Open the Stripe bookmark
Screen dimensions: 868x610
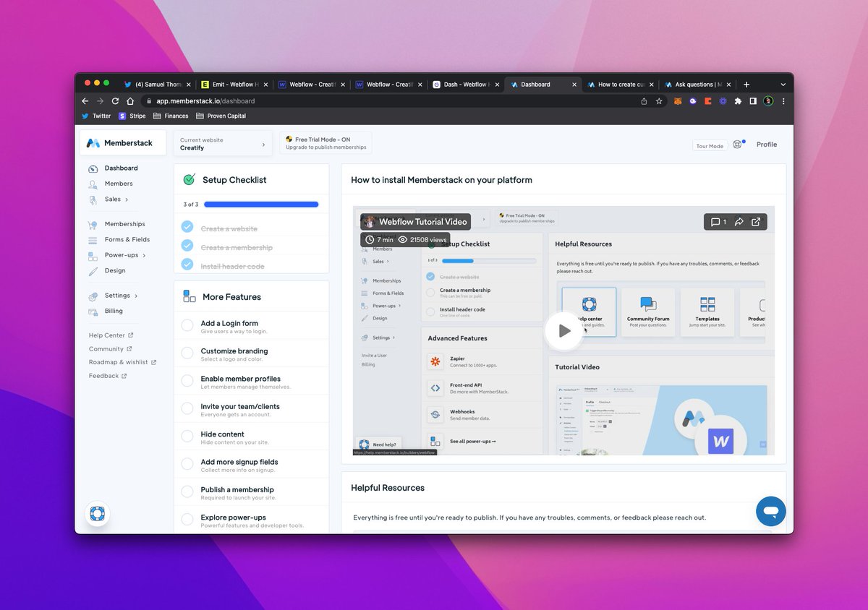click(132, 116)
